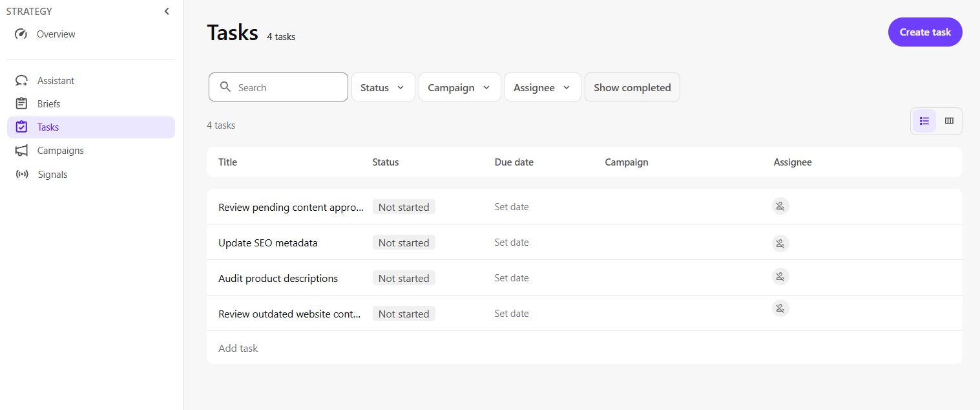
Task: Collapse the Strategy sidebar with the chevron
Action: (x=167, y=11)
